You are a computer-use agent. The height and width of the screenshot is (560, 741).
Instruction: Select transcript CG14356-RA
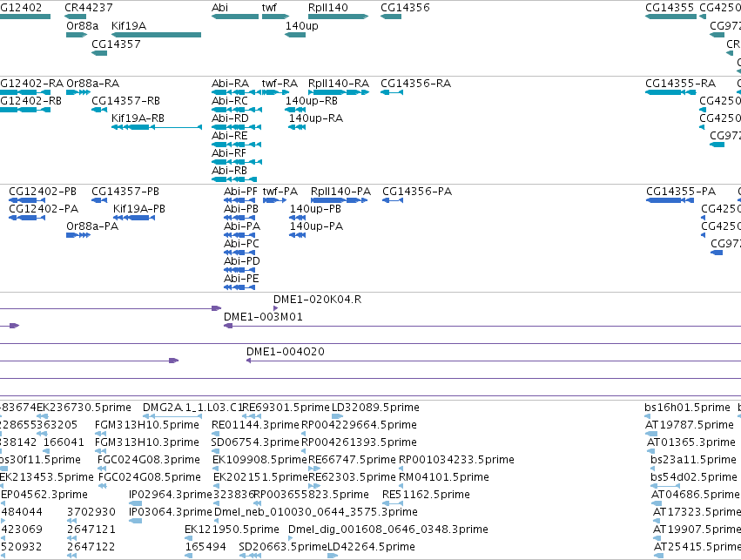click(416, 84)
